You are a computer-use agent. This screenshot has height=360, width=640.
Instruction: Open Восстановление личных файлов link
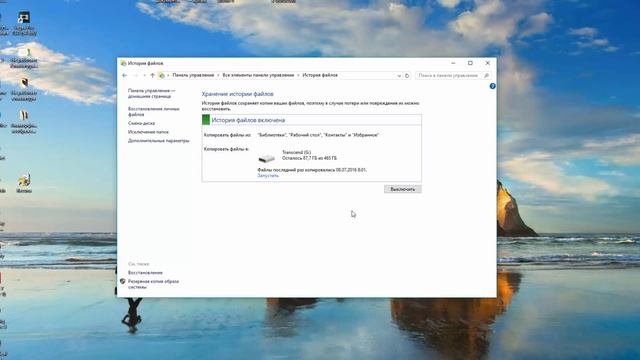click(x=154, y=112)
